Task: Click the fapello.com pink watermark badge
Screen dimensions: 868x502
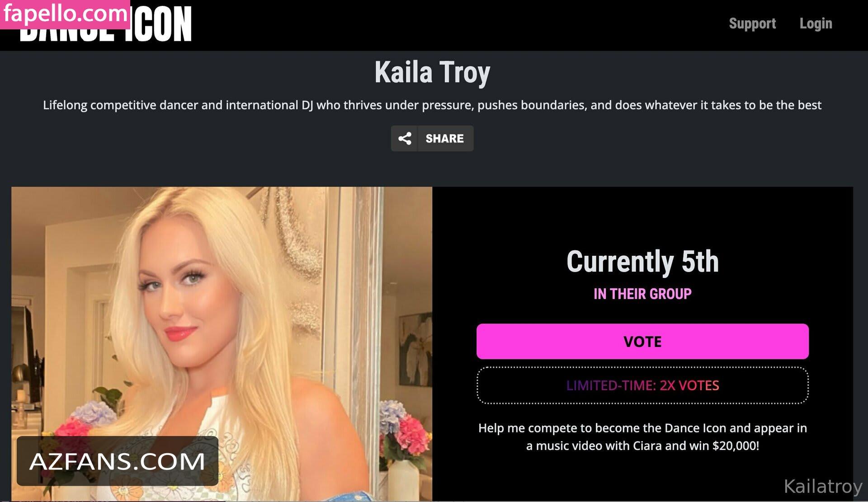Action: 65,14
